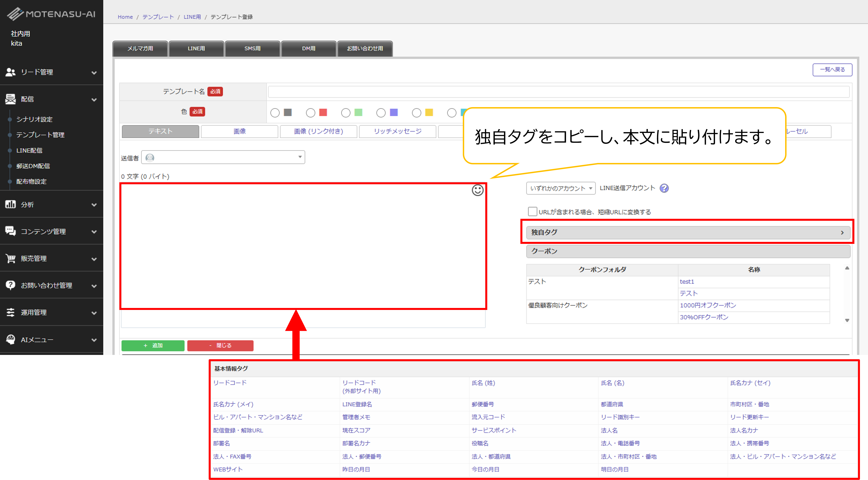The width and height of the screenshot is (868, 480).
Task: Click the 分析 bar chart icon
Action: click(x=10, y=204)
